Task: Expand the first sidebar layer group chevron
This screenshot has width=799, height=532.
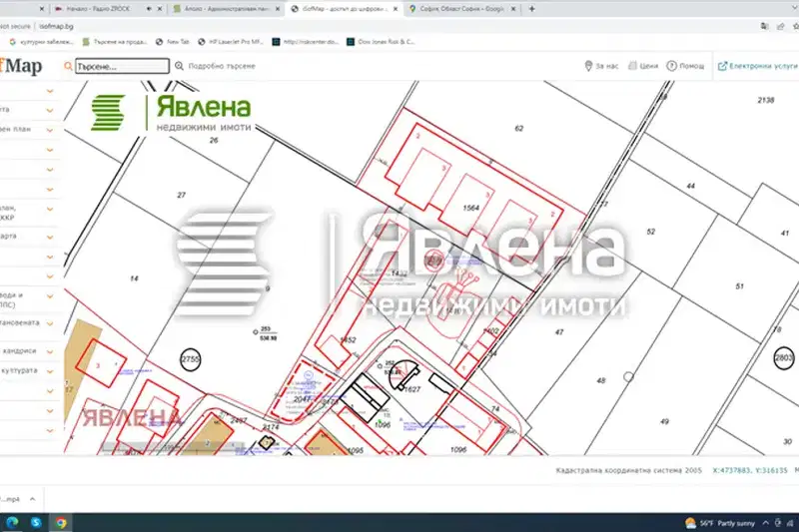Action: point(50,91)
